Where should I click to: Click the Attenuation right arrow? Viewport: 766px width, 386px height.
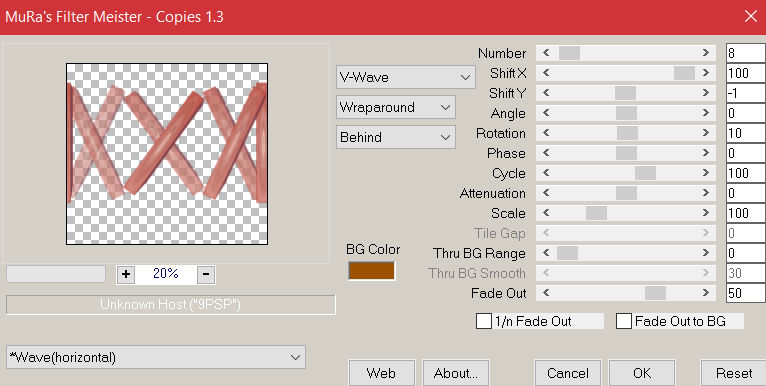click(x=706, y=193)
